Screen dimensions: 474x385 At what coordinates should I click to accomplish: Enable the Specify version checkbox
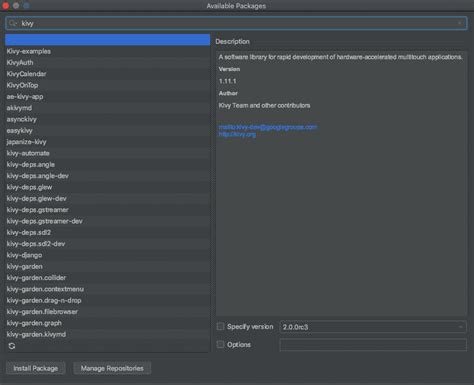pyautogui.click(x=220, y=326)
